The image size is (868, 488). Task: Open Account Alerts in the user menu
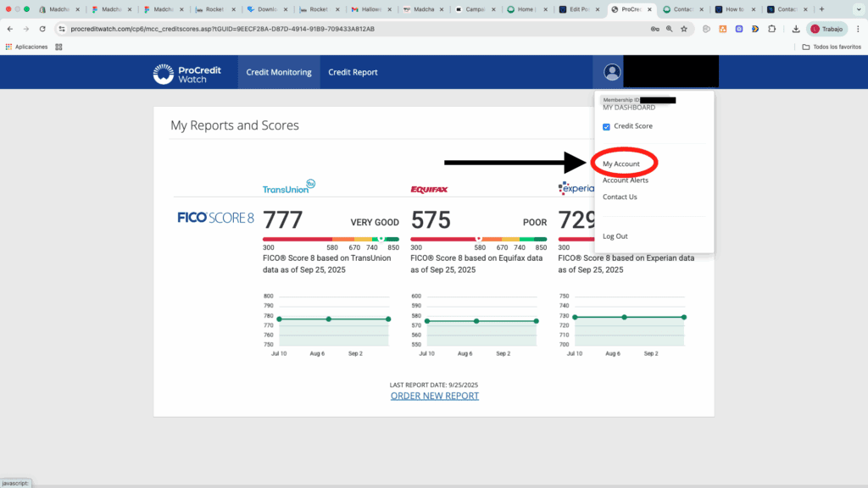[625, 180]
